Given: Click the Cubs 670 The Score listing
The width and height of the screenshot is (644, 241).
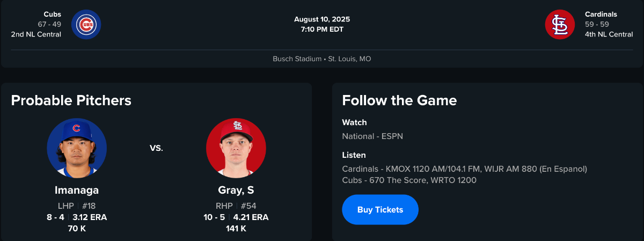Looking at the screenshot, I should (409, 180).
